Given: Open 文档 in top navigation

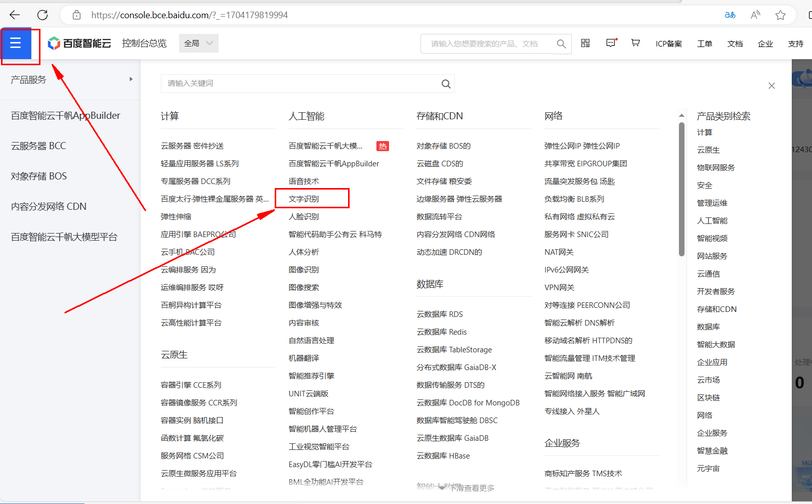Looking at the screenshot, I should [735, 44].
